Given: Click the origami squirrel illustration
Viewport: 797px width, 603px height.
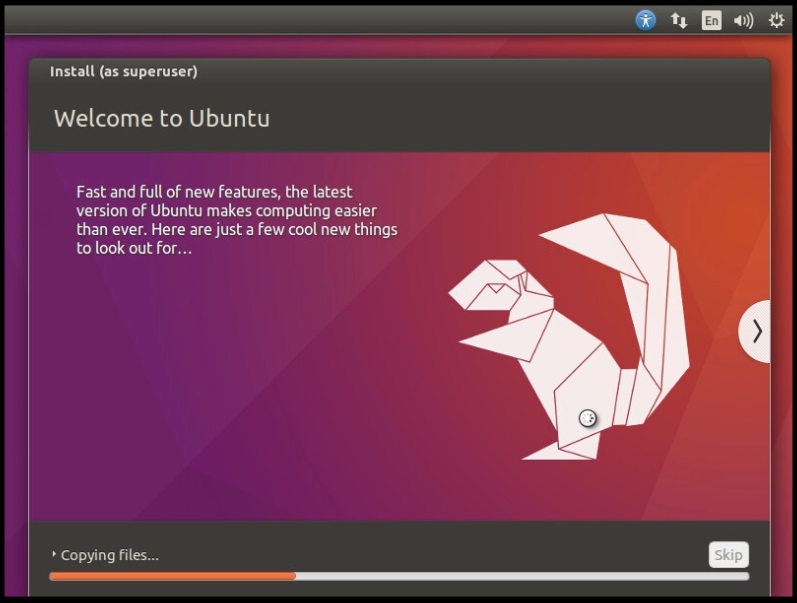Looking at the screenshot, I should click(x=569, y=337).
